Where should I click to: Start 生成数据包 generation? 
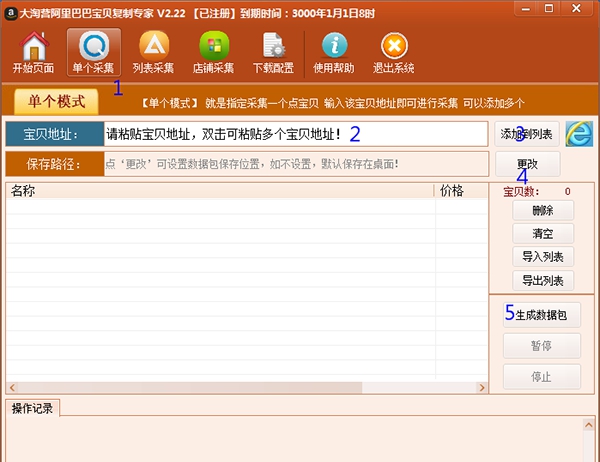point(541,314)
